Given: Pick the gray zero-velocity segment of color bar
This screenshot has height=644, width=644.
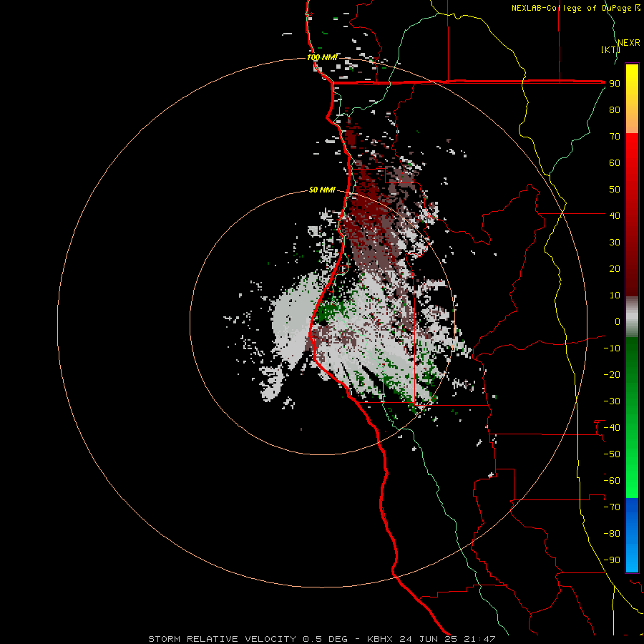Looking at the screenshot, I should [632, 317].
